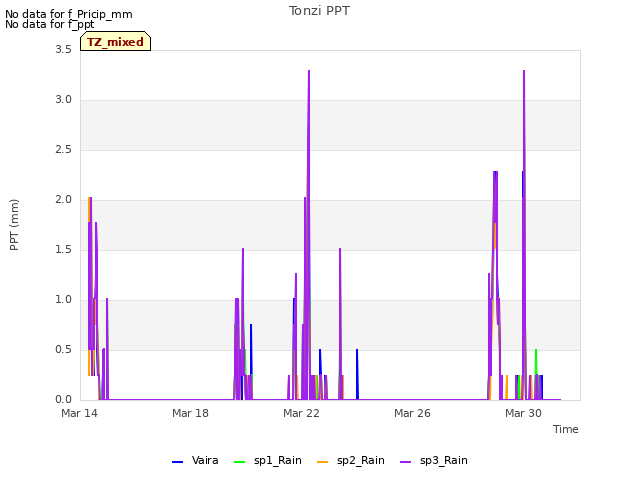The height and width of the screenshot is (480, 640).
Task: Click the green sp1_Rain legend swatch
Action: pos(240,462)
